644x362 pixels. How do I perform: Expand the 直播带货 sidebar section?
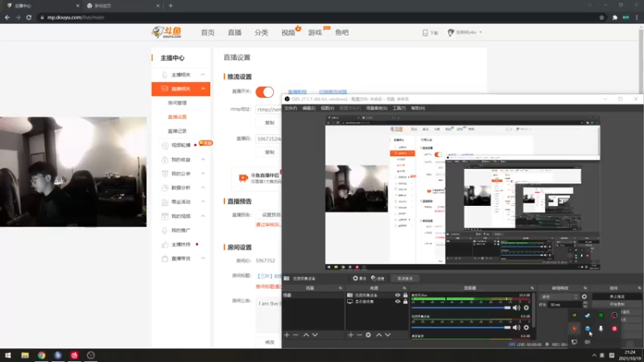[x=203, y=258]
